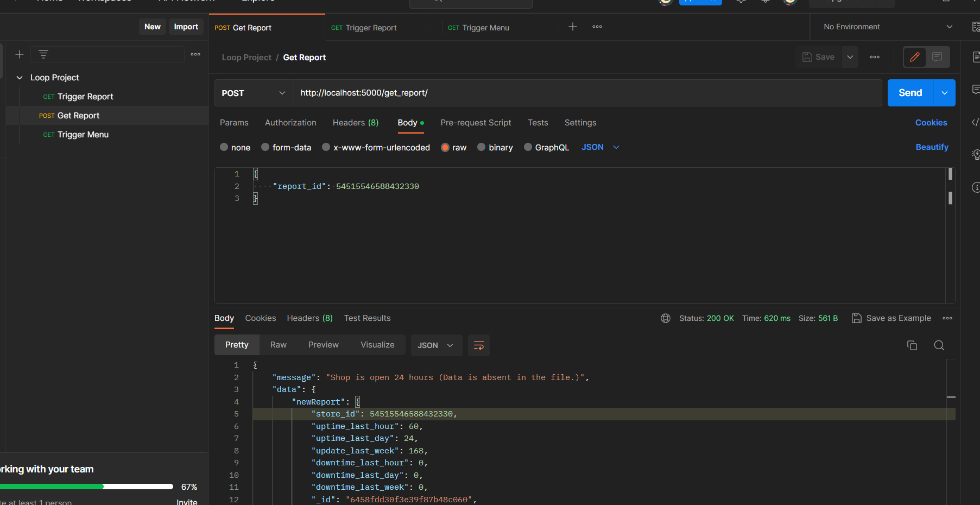Open the Pre-request Script tab
The image size is (980, 505).
point(476,123)
